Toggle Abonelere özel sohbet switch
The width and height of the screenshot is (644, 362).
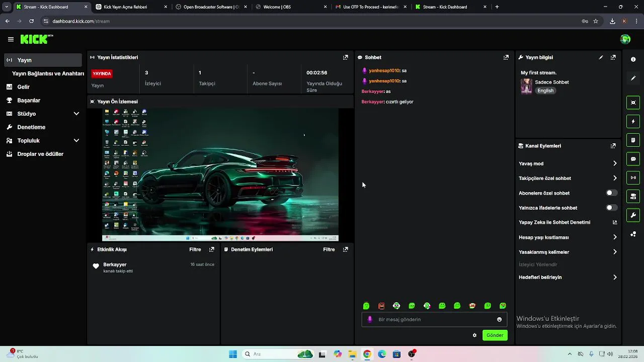point(611,193)
